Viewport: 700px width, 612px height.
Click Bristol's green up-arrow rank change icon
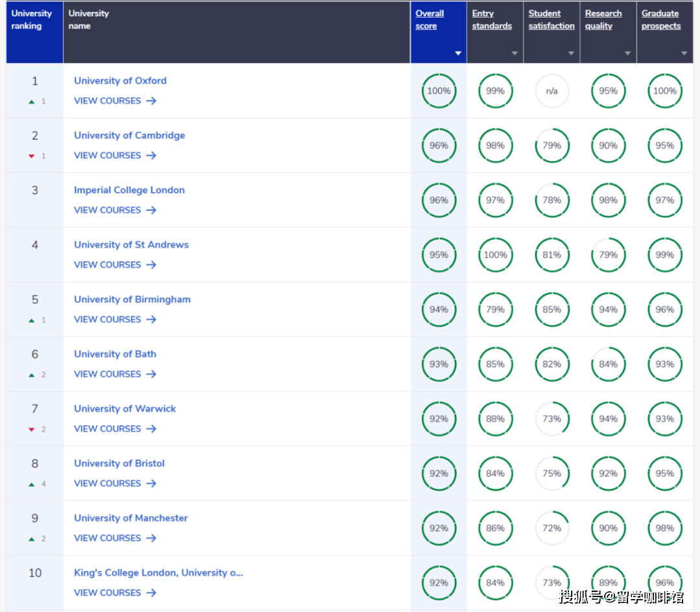[x=32, y=484]
